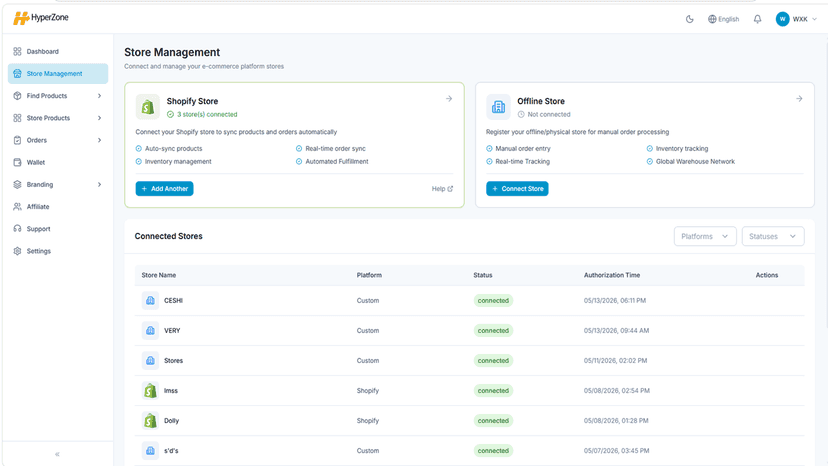Click 3 store(s) connected status text

click(x=207, y=115)
